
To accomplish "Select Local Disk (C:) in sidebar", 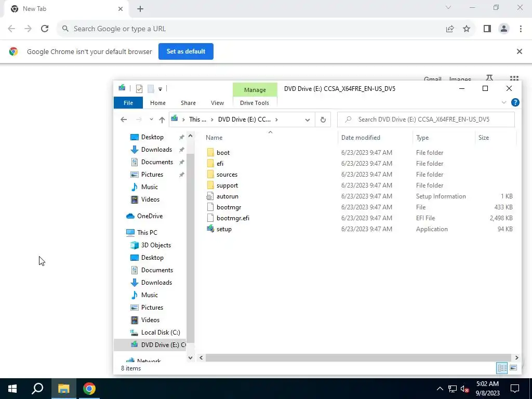I will 161,332.
